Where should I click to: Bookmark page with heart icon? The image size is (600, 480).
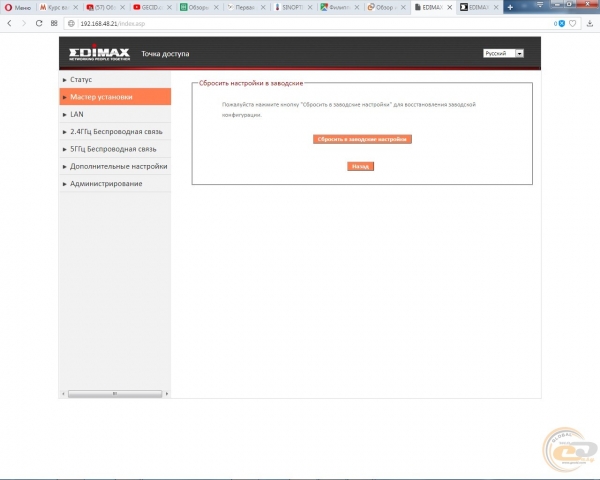point(572,24)
